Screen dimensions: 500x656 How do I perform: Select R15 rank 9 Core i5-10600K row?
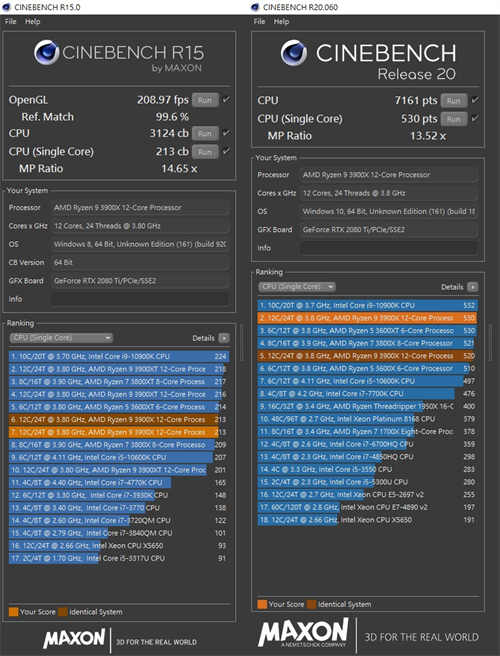118,457
